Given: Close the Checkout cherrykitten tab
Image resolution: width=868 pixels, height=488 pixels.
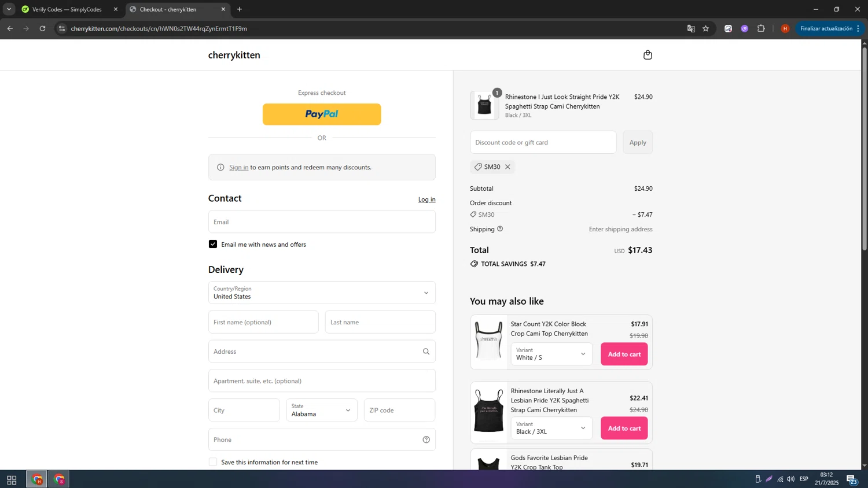Looking at the screenshot, I should tap(223, 9).
